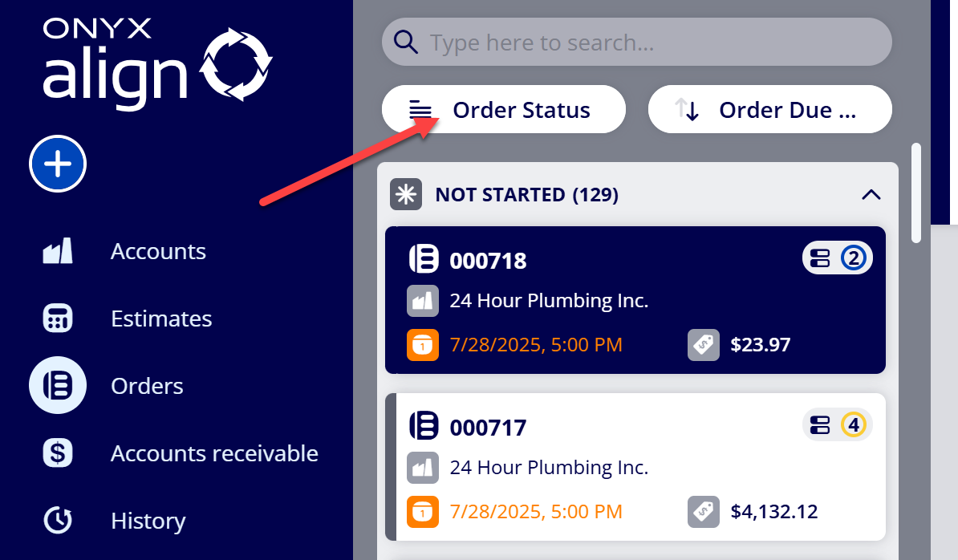This screenshot has height=560, width=958.
Task: Click the jobs badge on order 000717
Action: pyautogui.click(x=837, y=424)
